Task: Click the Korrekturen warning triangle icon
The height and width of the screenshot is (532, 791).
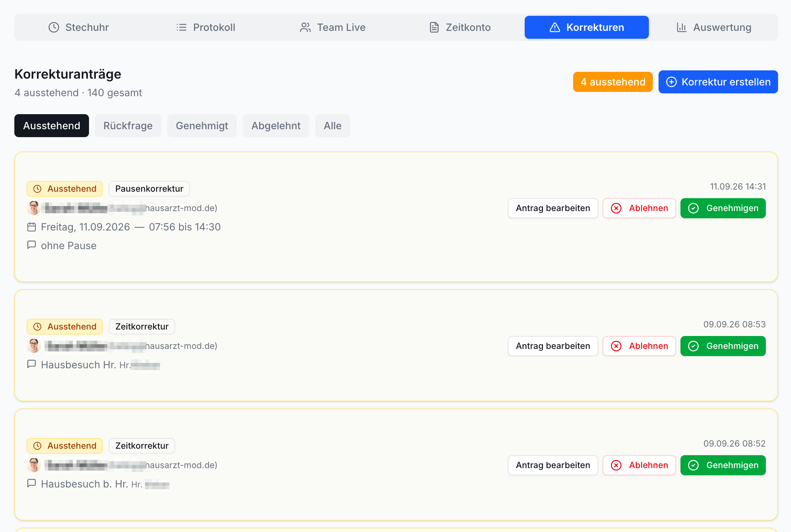Action: point(555,27)
